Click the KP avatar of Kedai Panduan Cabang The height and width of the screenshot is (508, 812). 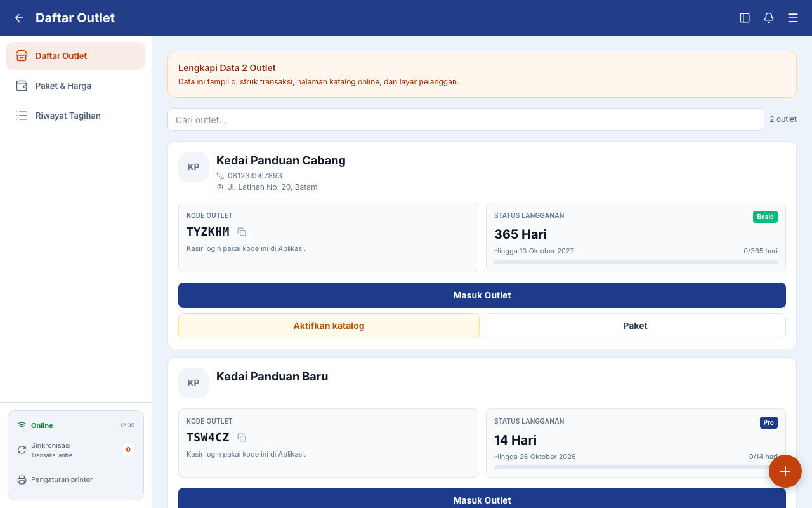point(193,167)
